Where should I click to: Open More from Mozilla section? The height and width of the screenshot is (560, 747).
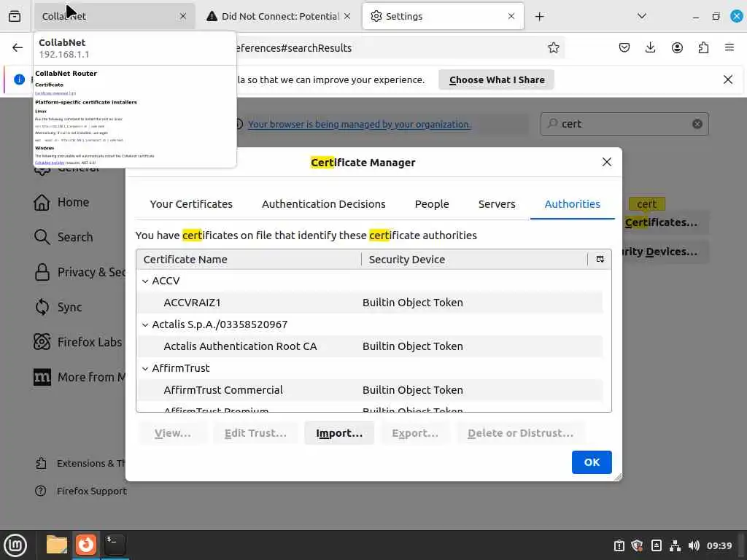click(79, 377)
